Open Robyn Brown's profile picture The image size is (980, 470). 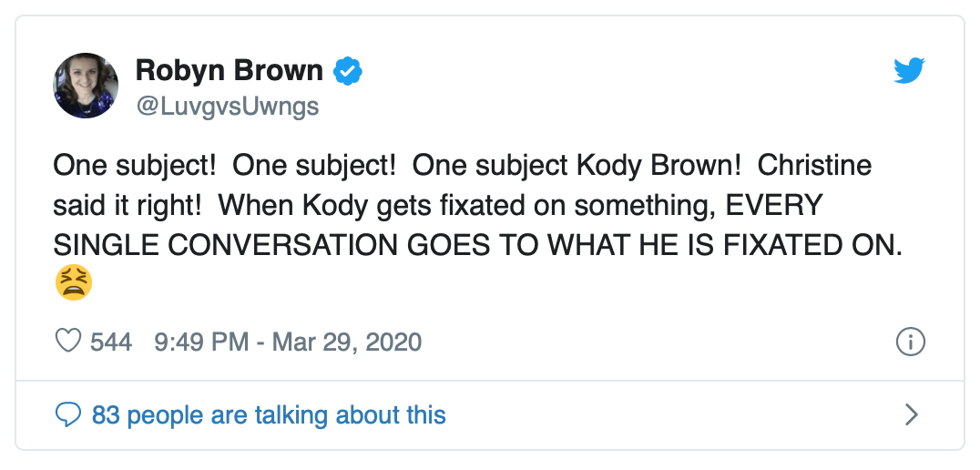pos(87,86)
